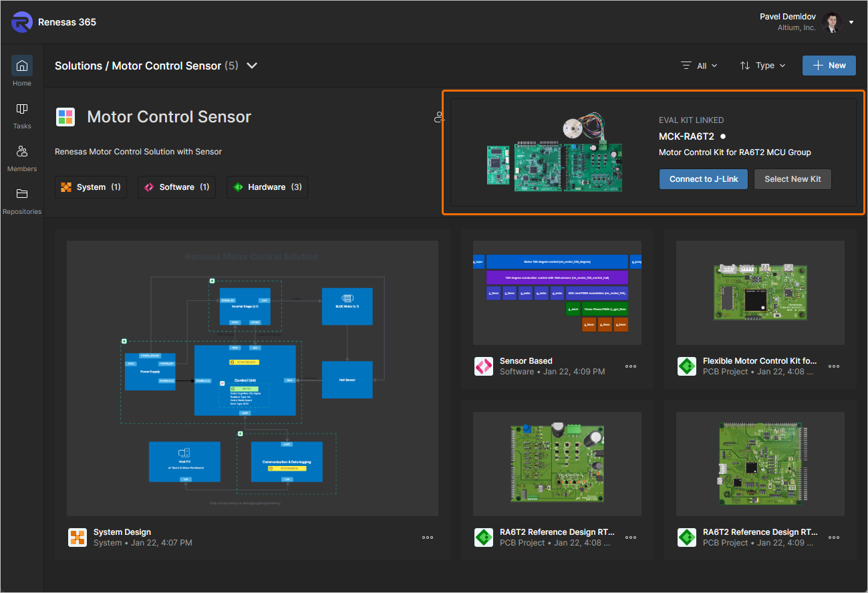Click the Solutions breadcrumb link
This screenshot has height=593, width=868.
coord(78,66)
